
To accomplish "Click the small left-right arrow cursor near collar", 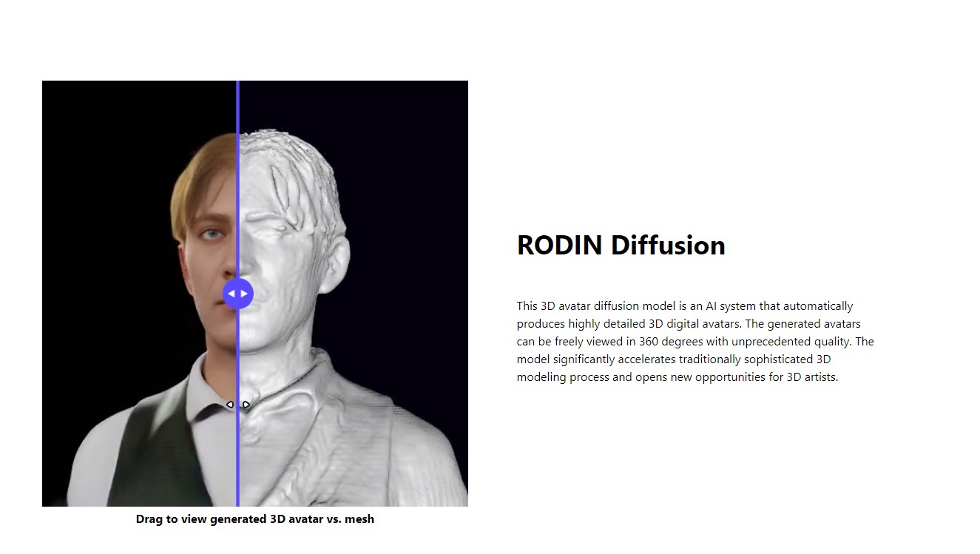I will pyautogui.click(x=238, y=405).
